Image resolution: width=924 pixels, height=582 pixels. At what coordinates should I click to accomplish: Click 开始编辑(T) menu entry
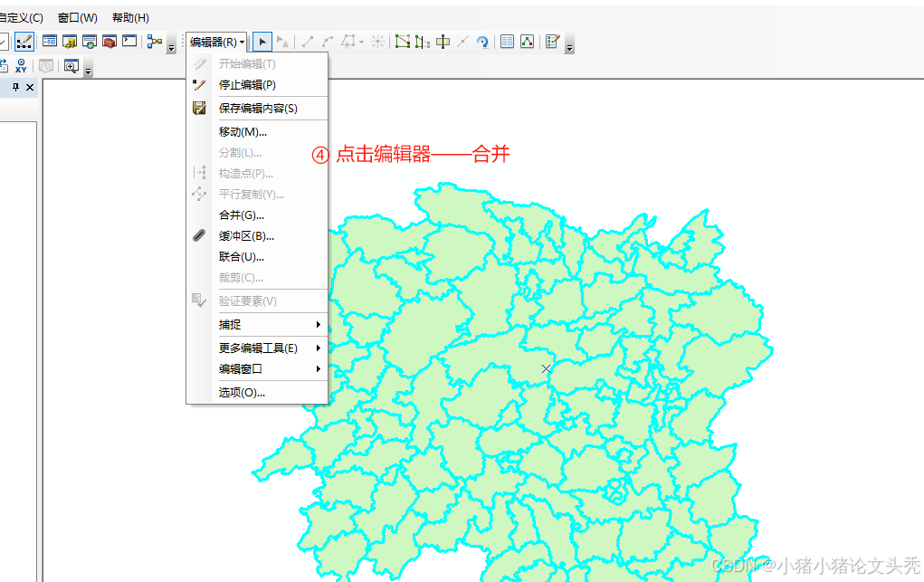coord(258,63)
